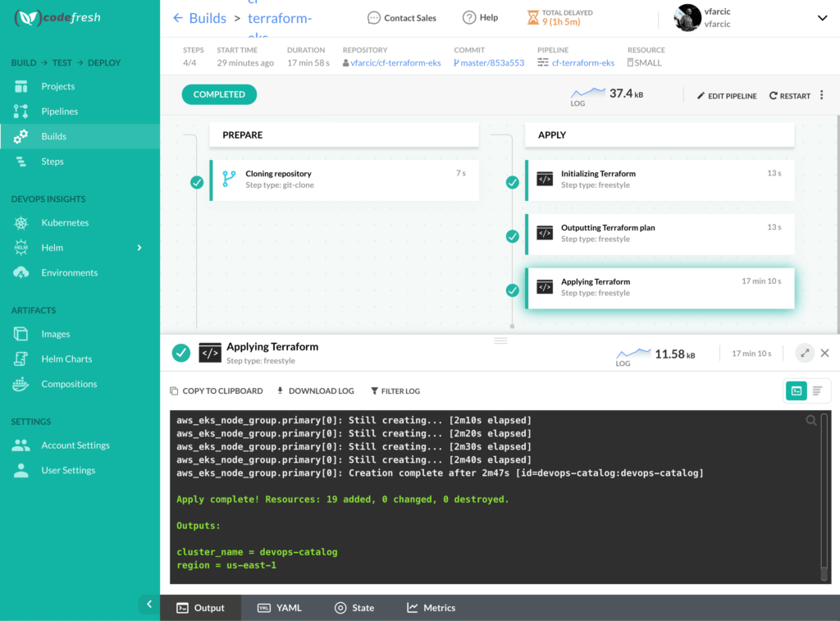Click the Builds breadcrumb link
Image resolution: width=840 pixels, height=621 pixels.
[208, 18]
